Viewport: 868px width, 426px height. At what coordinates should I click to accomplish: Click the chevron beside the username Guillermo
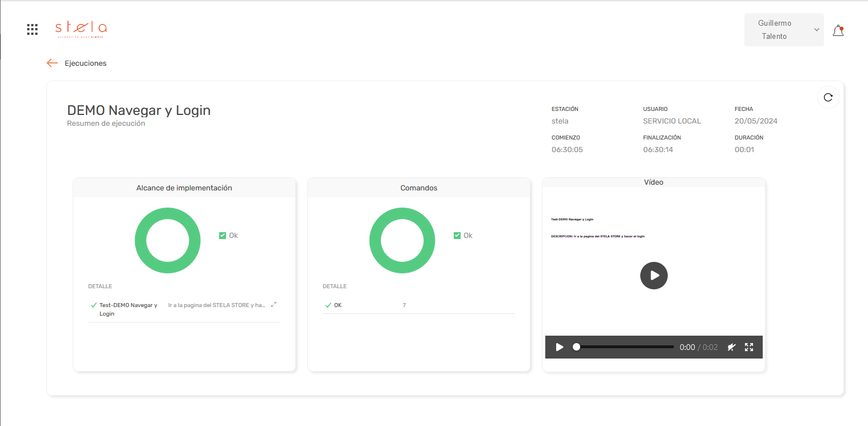(817, 29)
